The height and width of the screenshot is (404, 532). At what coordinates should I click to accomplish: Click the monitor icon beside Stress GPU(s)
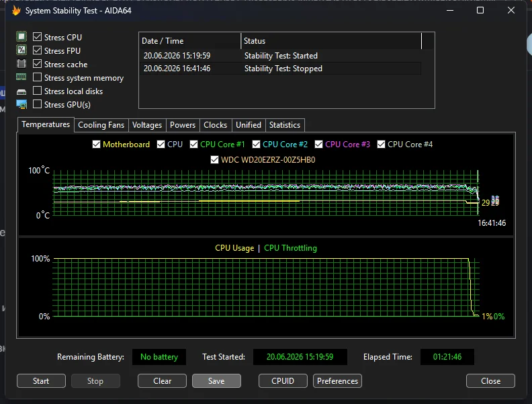tap(21, 105)
